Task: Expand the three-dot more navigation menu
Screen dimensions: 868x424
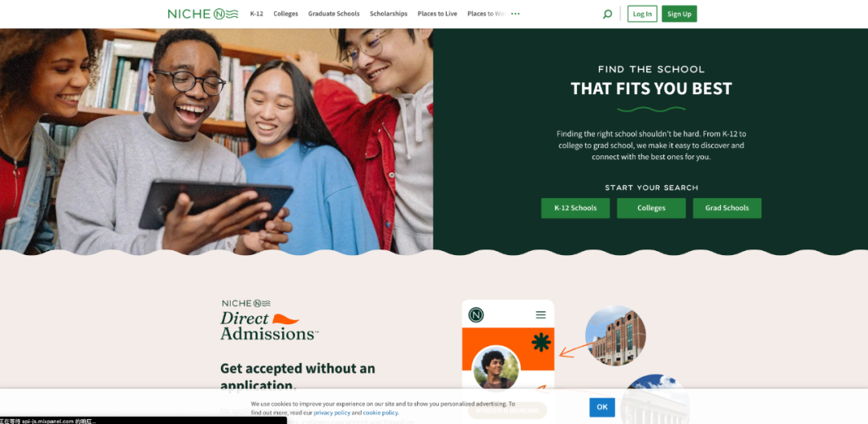Action: pos(515,14)
